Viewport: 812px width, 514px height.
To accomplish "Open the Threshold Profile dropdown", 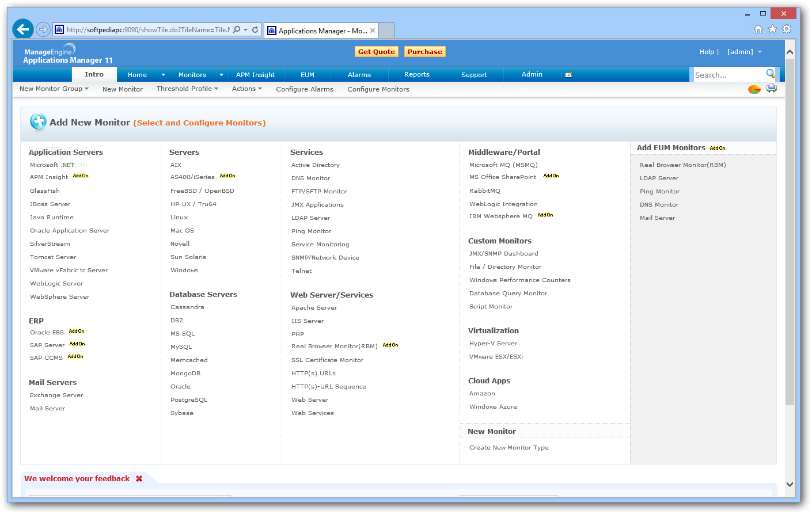I will tap(187, 89).
